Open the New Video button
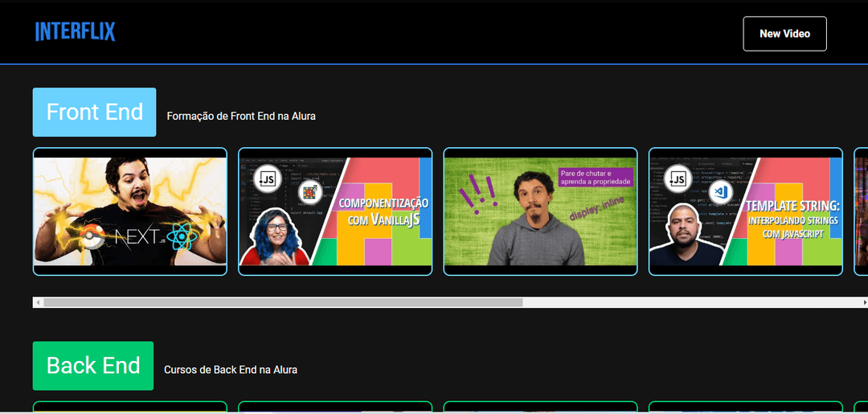The width and height of the screenshot is (868, 414). pyautogui.click(x=784, y=34)
